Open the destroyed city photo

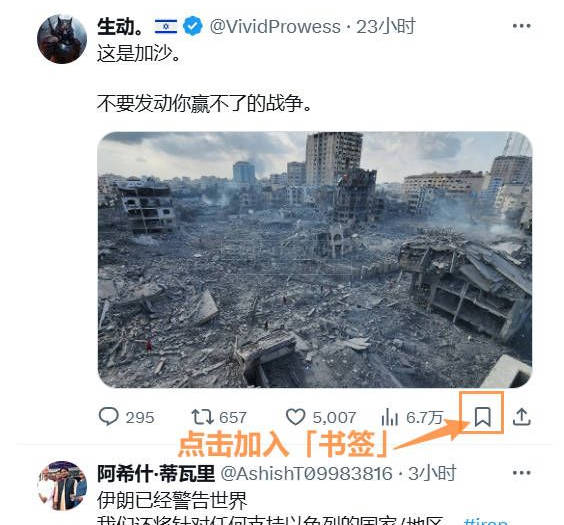click(315, 259)
